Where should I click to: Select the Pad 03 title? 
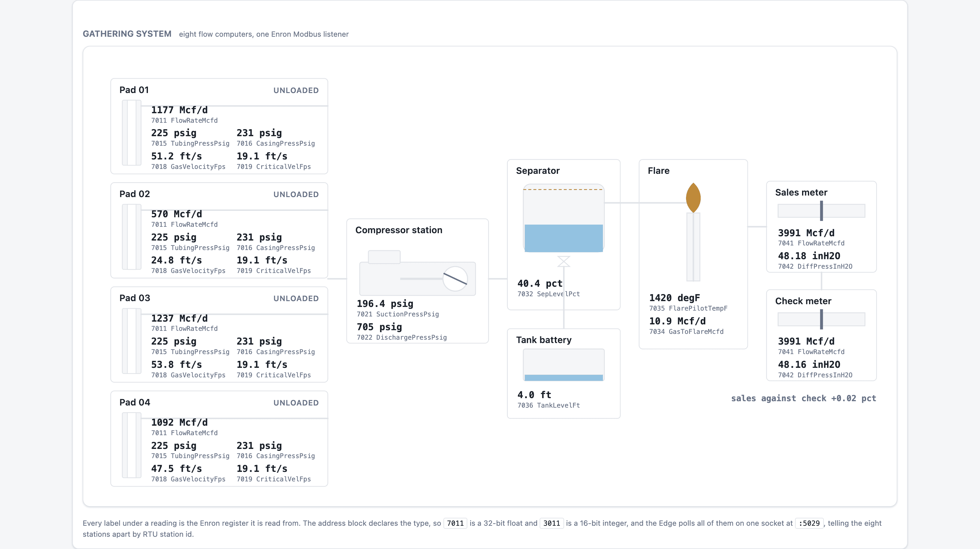point(135,298)
